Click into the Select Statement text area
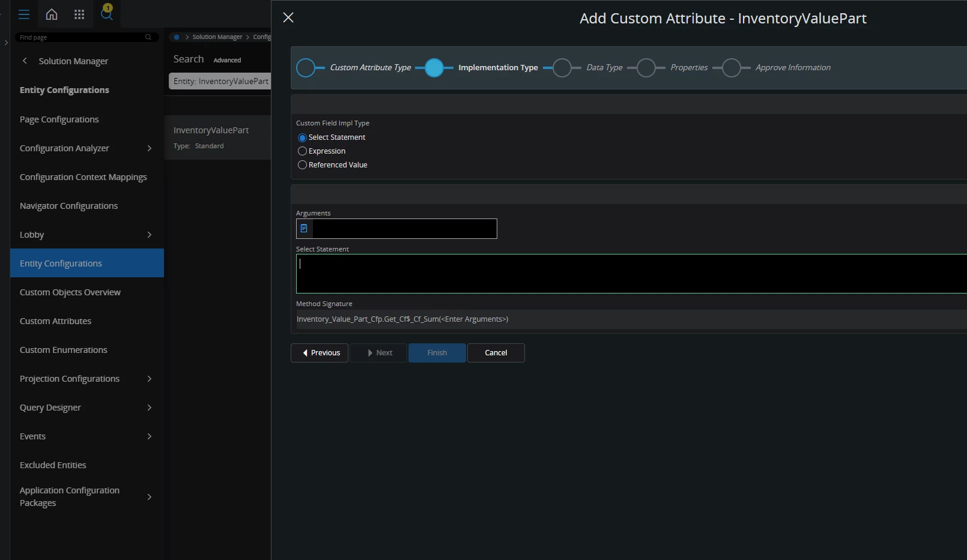Screen dimensions: 967x560 tap(631, 274)
